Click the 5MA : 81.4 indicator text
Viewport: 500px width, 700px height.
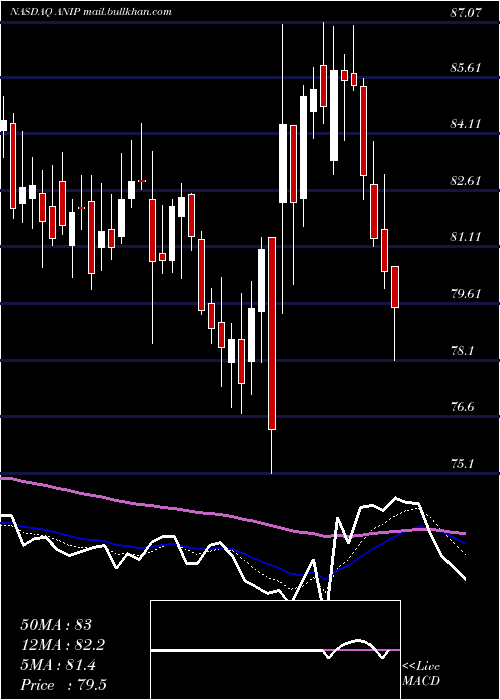coord(58,666)
